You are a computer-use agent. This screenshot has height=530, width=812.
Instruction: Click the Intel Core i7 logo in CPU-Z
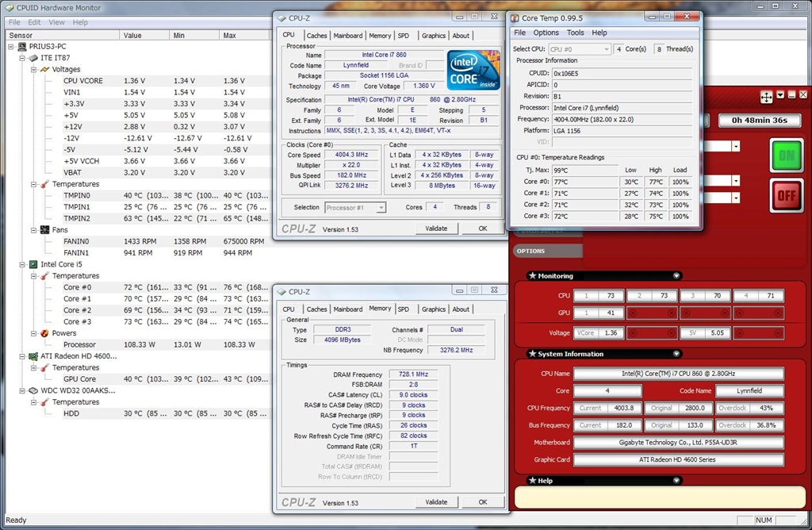click(473, 71)
